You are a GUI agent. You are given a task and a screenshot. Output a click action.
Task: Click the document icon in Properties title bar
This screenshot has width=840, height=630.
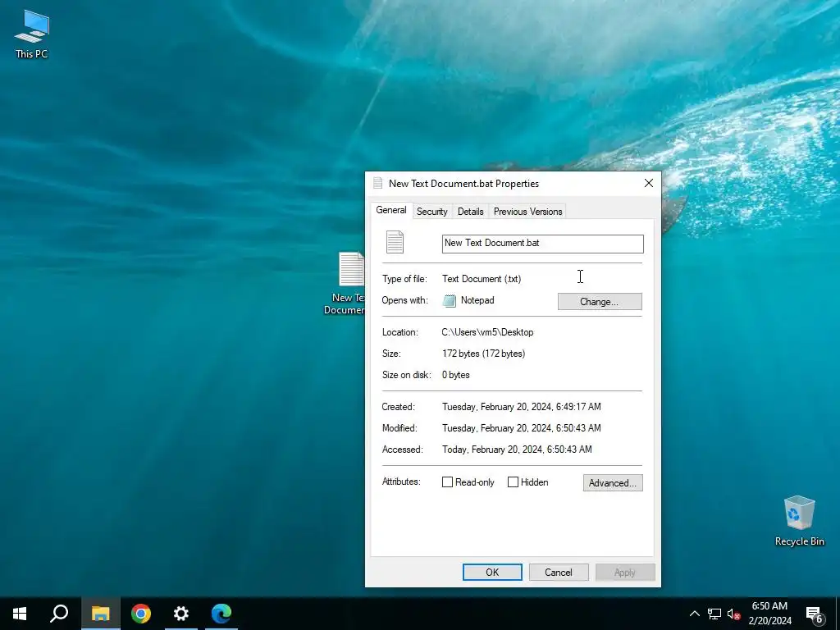point(377,183)
